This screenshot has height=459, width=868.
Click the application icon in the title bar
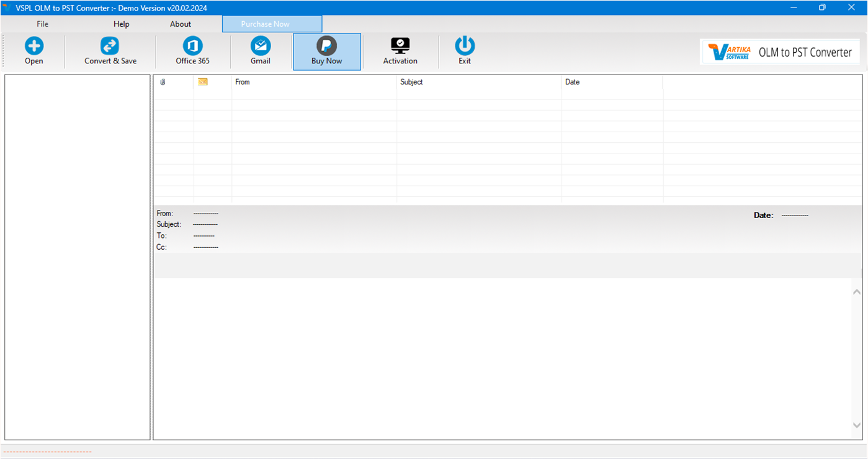tap(6, 7)
